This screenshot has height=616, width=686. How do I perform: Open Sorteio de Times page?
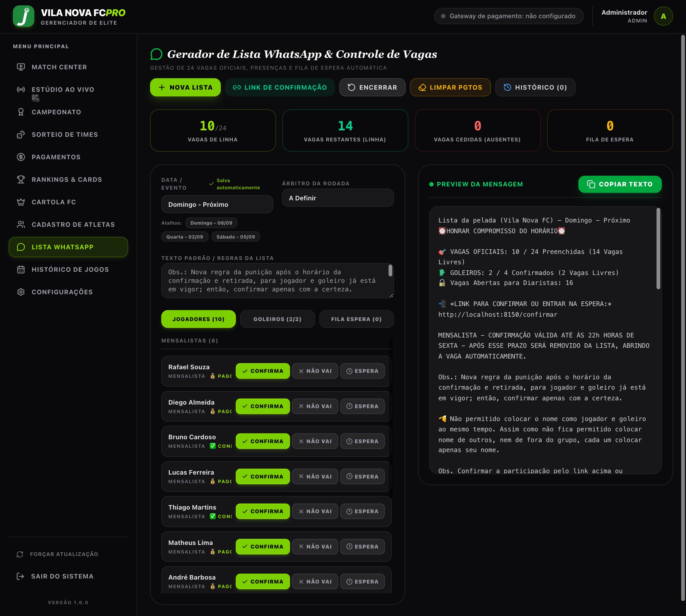click(68, 135)
